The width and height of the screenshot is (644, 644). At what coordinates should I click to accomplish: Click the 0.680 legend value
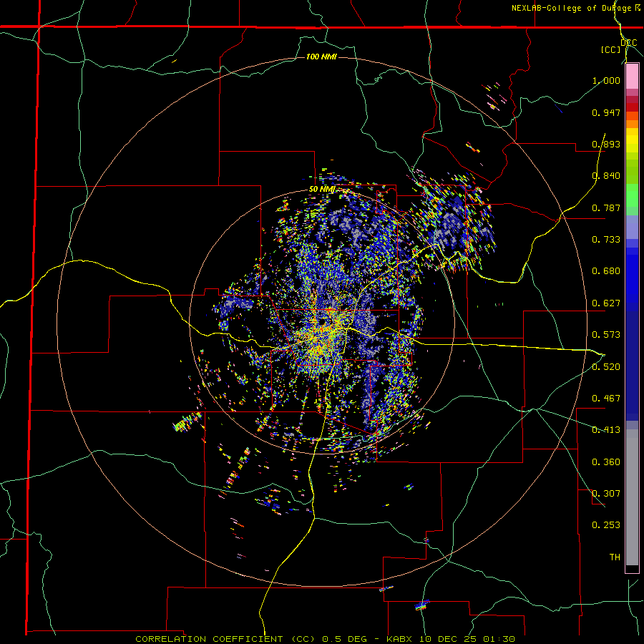coord(606,271)
